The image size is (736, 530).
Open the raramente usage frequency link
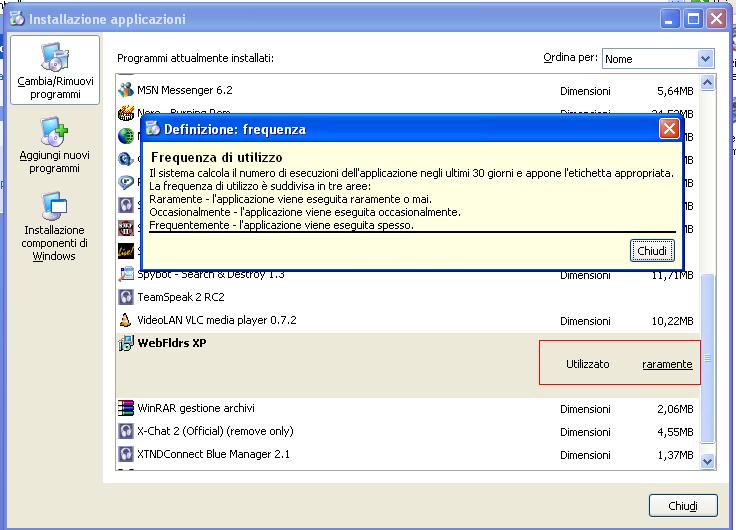(x=667, y=364)
